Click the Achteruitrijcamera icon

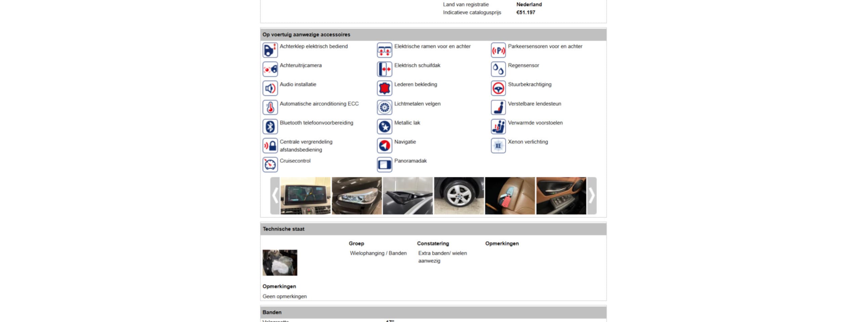pyautogui.click(x=270, y=69)
